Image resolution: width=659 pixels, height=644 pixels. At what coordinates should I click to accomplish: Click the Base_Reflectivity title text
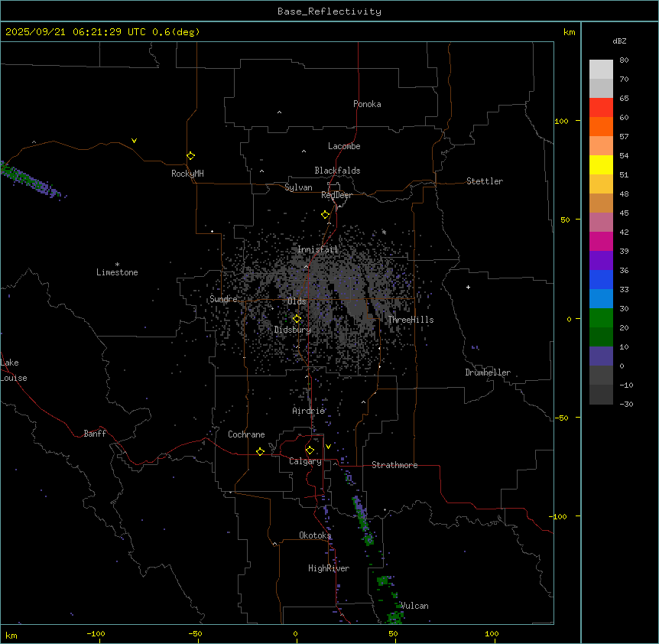click(x=329, y=11)
